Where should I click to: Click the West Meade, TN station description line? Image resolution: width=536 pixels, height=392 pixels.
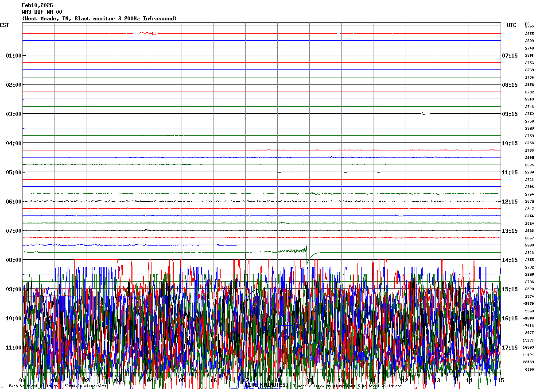[99, 19]
